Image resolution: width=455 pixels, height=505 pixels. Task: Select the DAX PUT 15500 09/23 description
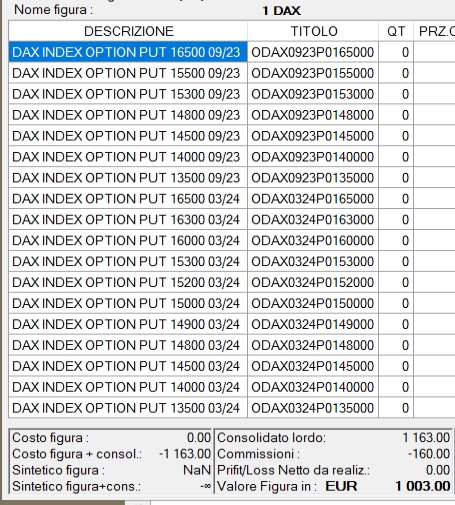pyautogui.click(x=128, y=73)
